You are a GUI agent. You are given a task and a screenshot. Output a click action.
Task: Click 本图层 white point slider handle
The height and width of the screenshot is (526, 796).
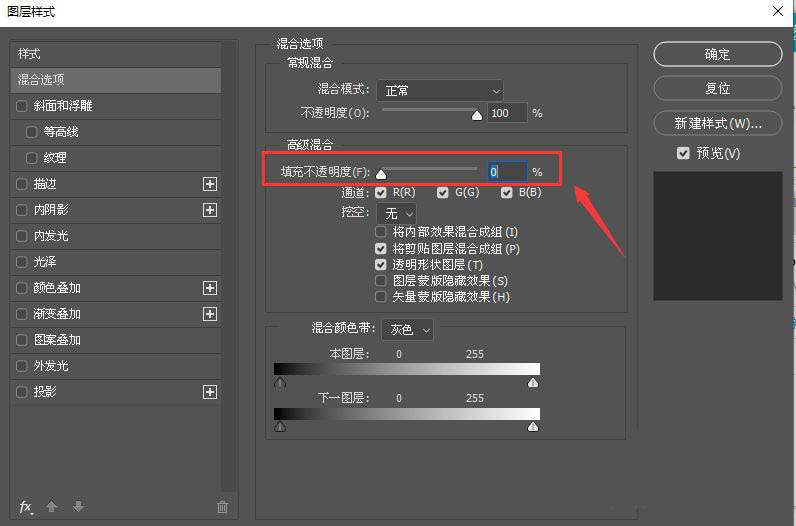coord(533,382)
